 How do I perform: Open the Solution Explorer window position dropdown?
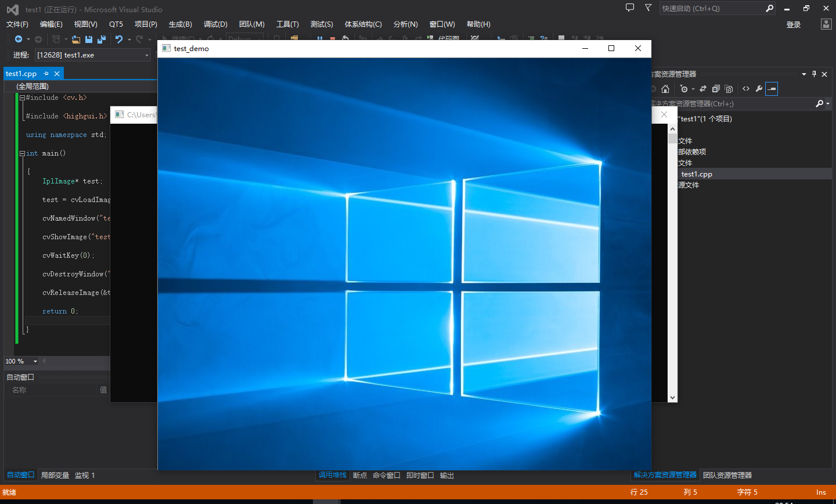coord(804,74)
